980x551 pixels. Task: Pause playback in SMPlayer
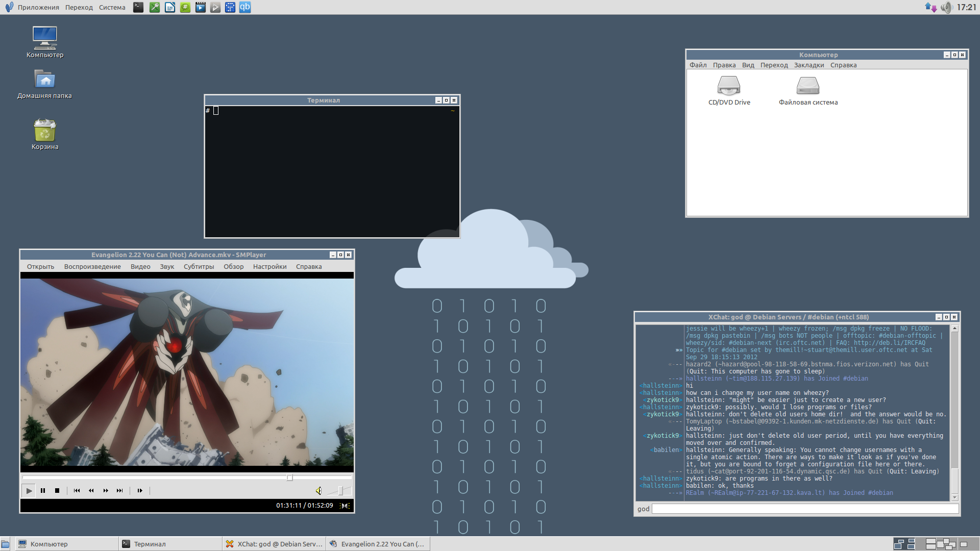coord(43,491)
